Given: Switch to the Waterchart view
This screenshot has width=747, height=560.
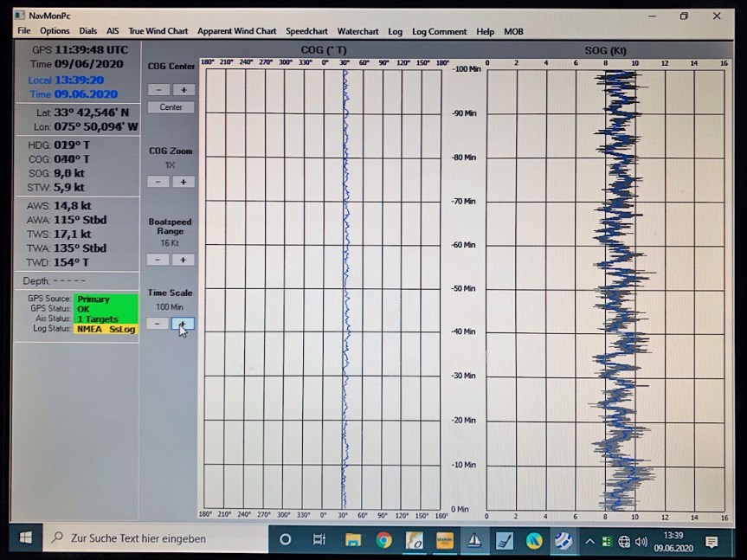Looking at the screenshot, I should (x=357, y=32).
